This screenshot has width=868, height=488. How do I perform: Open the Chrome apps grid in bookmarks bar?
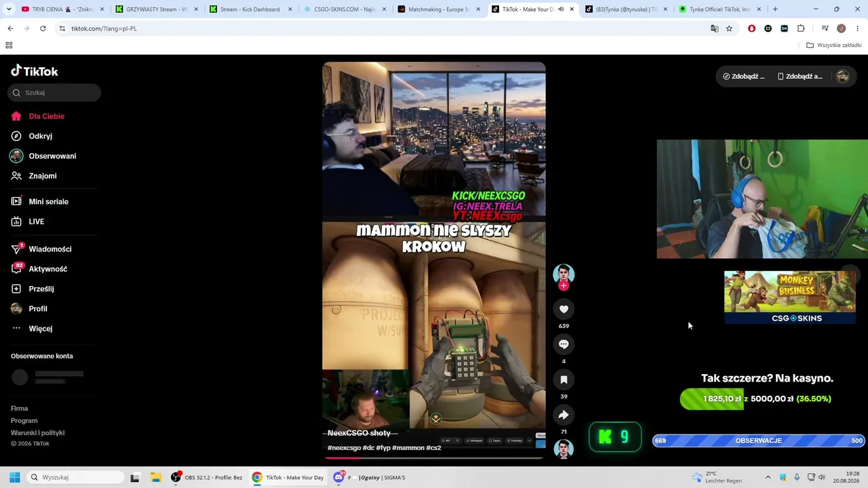[9, 45]
